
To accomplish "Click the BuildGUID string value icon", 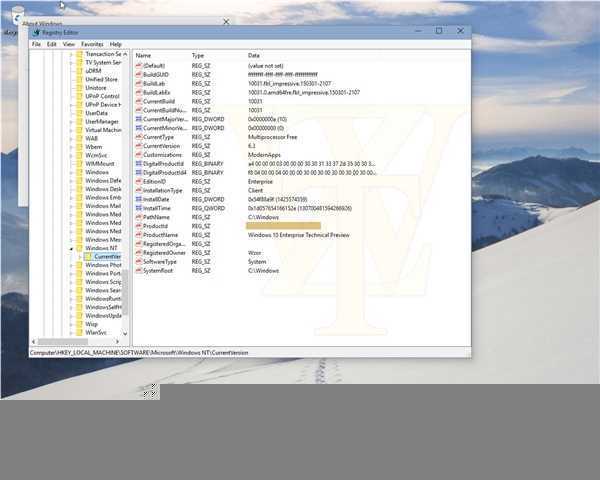I will (139, 75).
